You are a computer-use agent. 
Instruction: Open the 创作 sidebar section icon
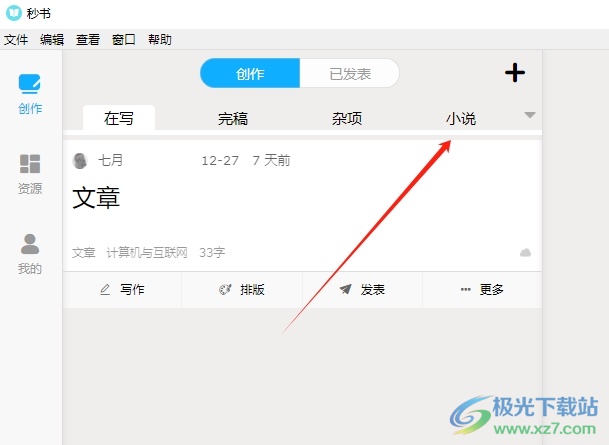click(30, 85)
